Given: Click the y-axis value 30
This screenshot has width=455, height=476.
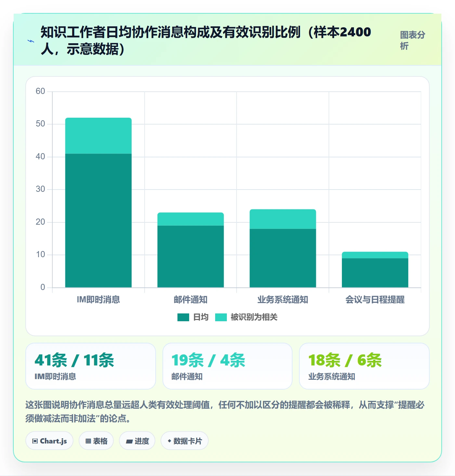Looking at the screenshot, I should (40, 189).
